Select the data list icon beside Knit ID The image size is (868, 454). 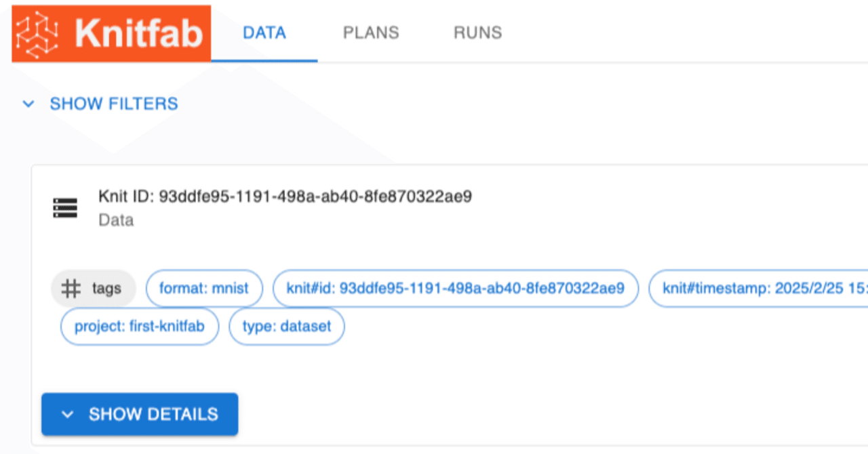[x=65, y=208]
